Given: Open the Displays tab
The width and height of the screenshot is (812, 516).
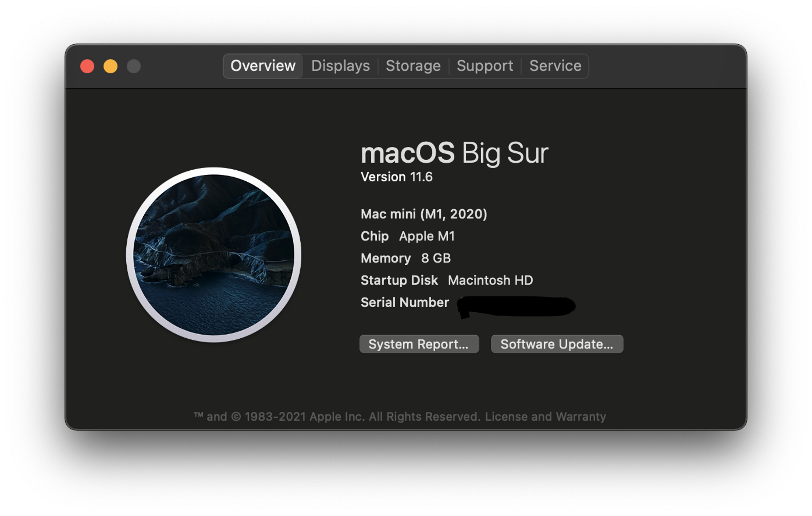Looking at the screenshot, I should point(340,66).
